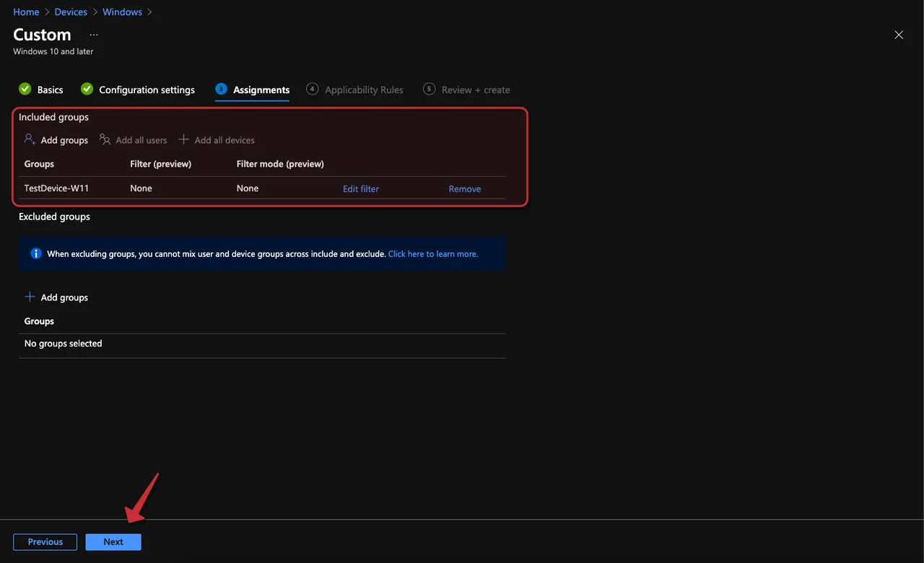The width and height of the screenshot is (924, 563).
Task: Click the Filter mode (preview) column header
Action: tap(280, 164)
